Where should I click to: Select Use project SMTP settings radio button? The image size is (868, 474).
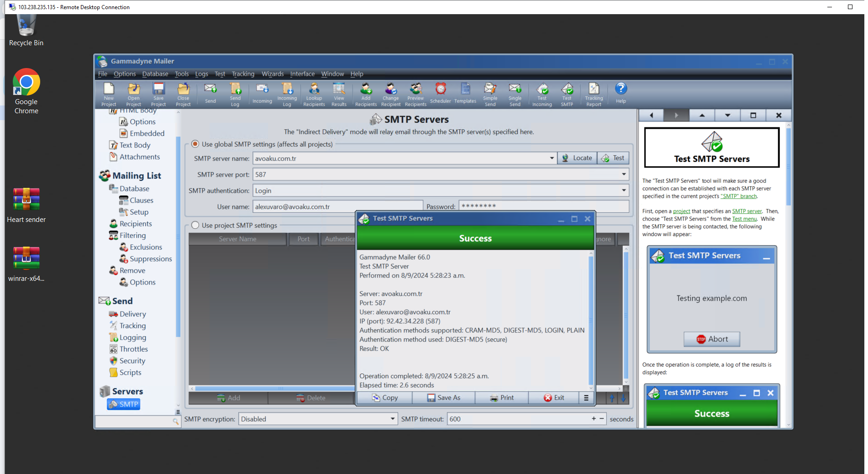(x=195, y=225)
